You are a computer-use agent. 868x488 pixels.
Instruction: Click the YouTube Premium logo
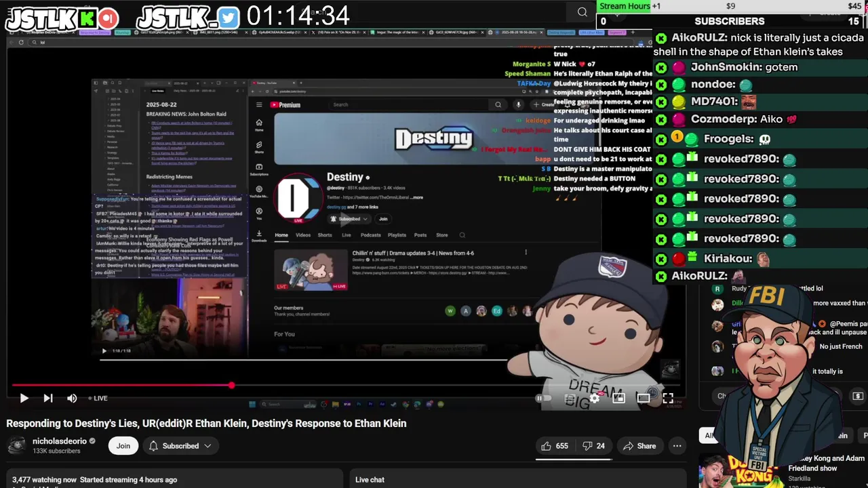pyautogui.click(x=285, y=105)
